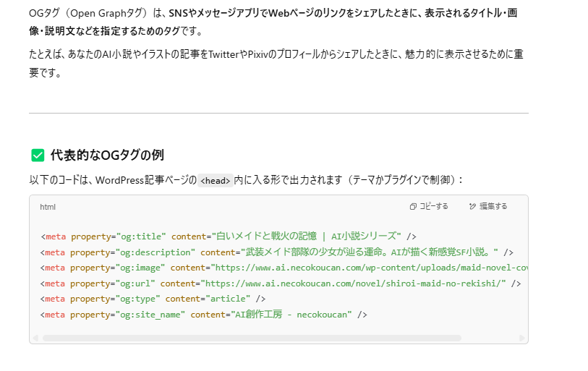Click the og:image content URL
The image size is (588, 371).
[x=371, y=268]
